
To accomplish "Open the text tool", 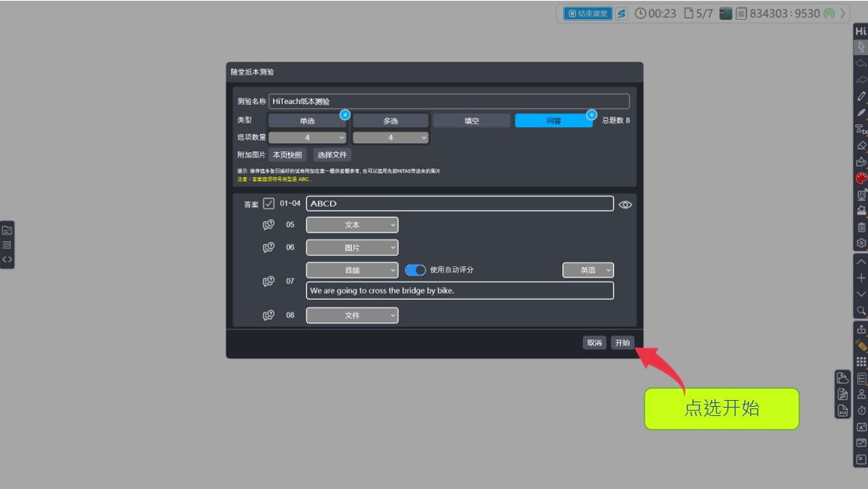I will click(861, 129).
